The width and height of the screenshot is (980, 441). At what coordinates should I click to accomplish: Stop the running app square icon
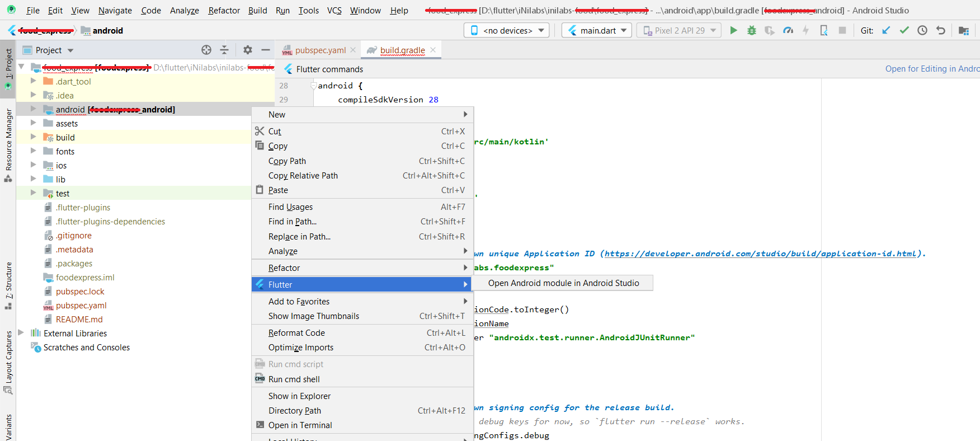coord(842,30)
